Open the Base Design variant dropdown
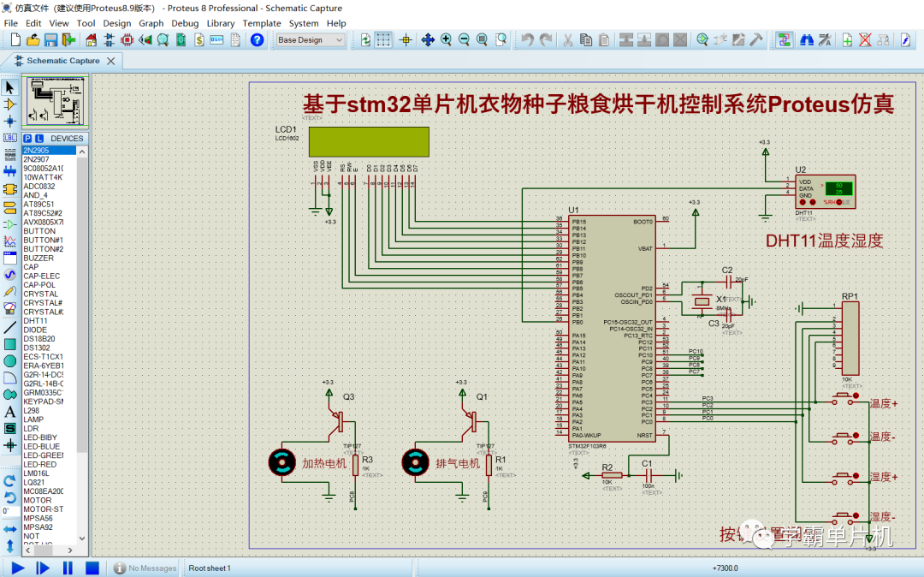924x577 pixels. pos(311,39)
